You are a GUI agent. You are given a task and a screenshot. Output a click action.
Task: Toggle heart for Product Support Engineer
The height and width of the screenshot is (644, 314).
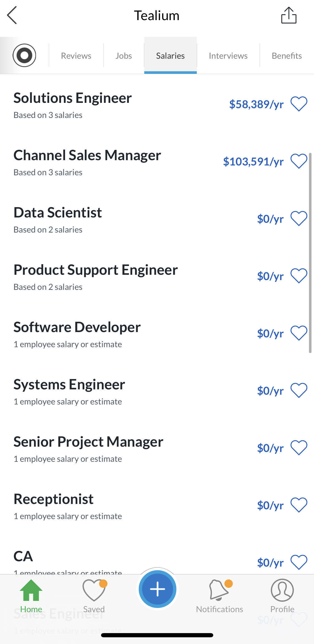point(299,276)
